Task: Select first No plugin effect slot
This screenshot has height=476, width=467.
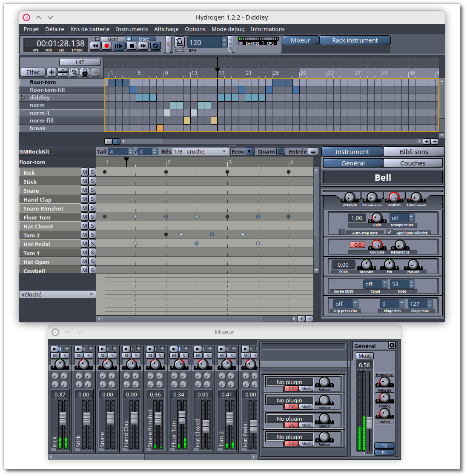Action: [x=289, y=382]
